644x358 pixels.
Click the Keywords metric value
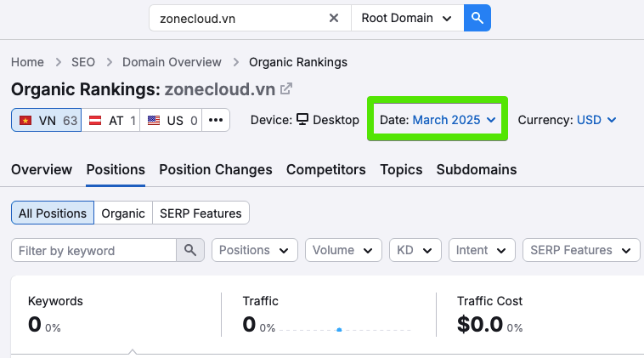[x=35, y=324]
